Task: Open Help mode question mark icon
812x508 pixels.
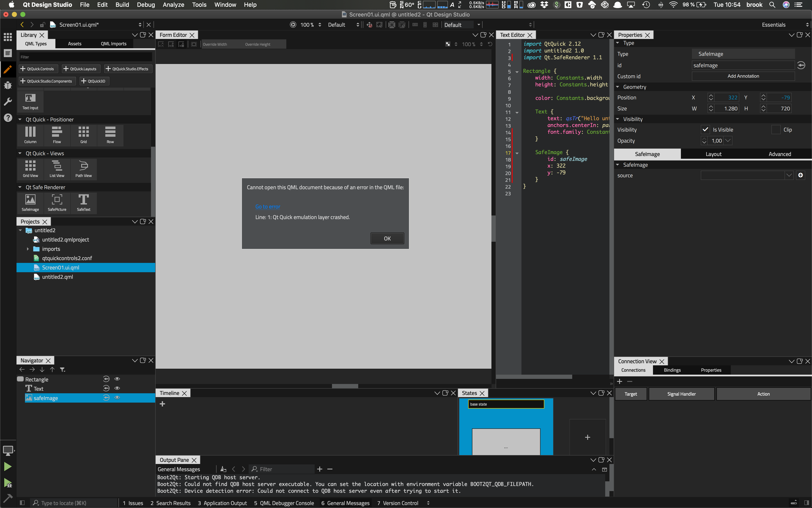Action: click(8, 118)
